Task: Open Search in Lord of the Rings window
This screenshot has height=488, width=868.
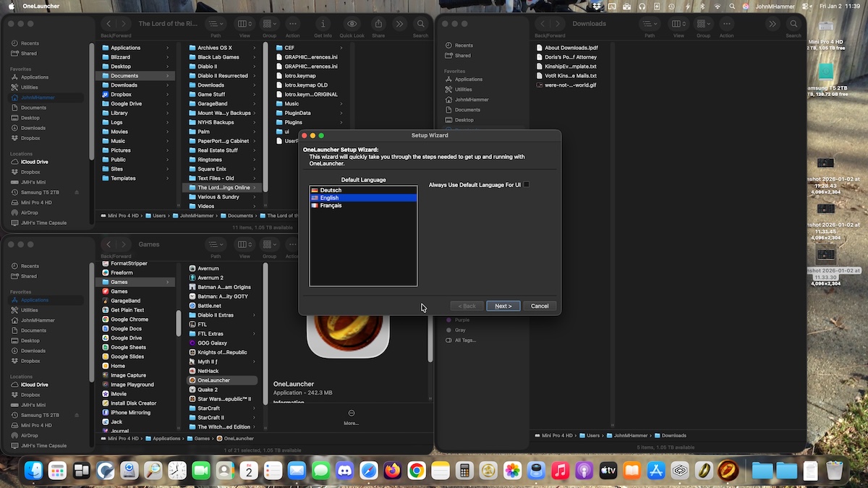Action: coord(420,24)
